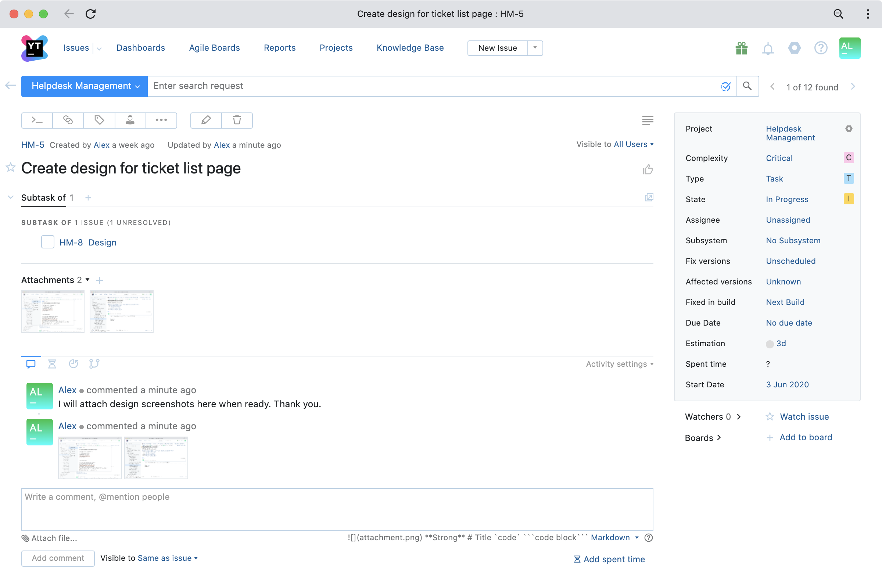Click the YouTrack logo icon
This screenshot has height=588, width=882.
point(35,48)
